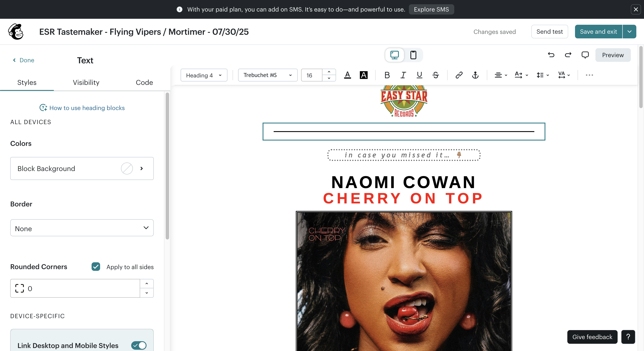Switch to mobile preview mode
644x351 pixels.
[413, 55]
